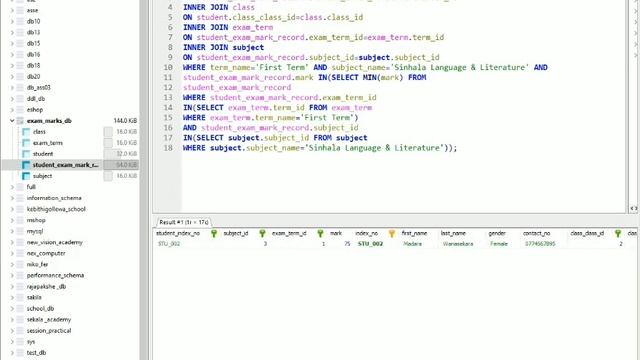Click the database tree vertical scrollbar
The width and height of the screenshot is (640, 360).
coord(144,180)
